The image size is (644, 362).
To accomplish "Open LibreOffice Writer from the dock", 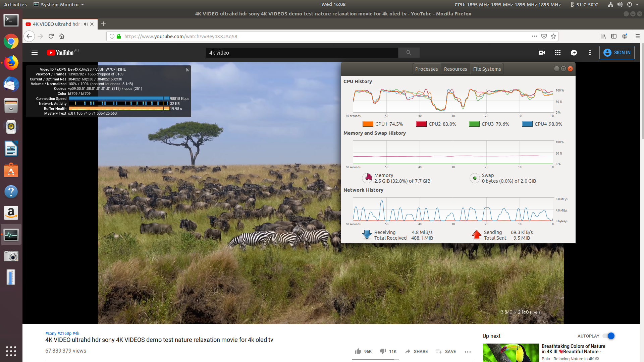I will pyautogui.click(x=11, y=148).
